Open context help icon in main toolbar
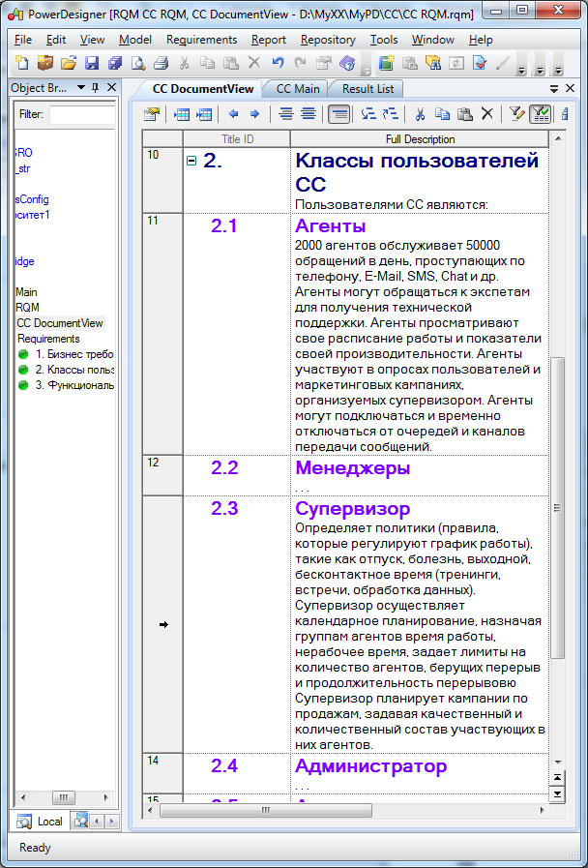The height and width of the screenshot is (868, 588). [347, 63]
